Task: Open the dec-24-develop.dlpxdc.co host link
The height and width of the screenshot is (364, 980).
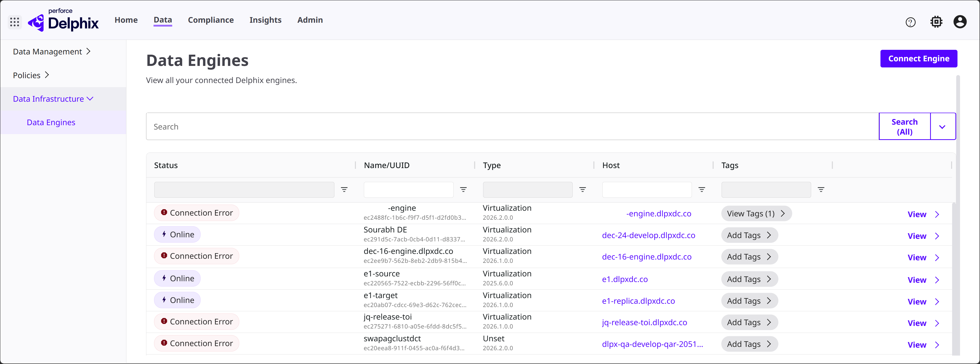Action: (x=648, y=235)
